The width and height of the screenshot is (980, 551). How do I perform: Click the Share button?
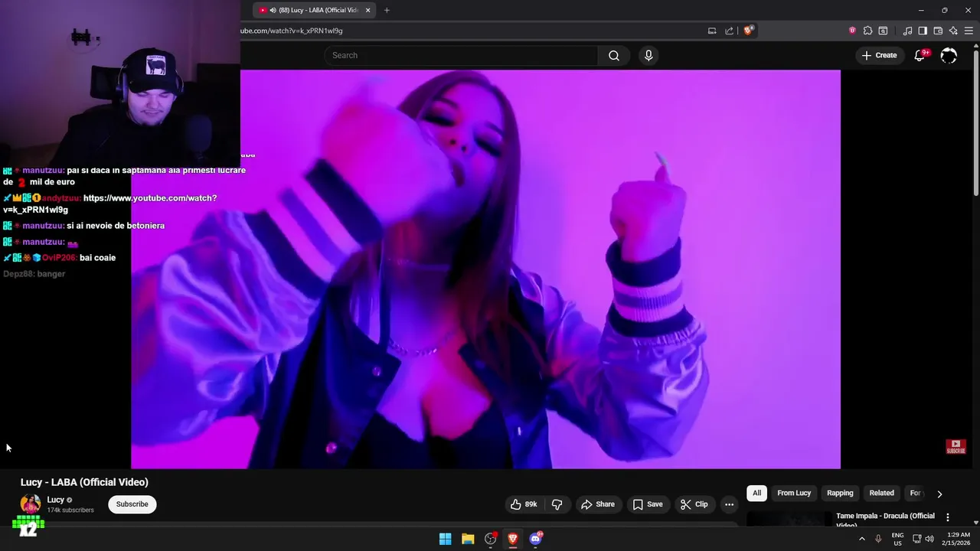597,504
